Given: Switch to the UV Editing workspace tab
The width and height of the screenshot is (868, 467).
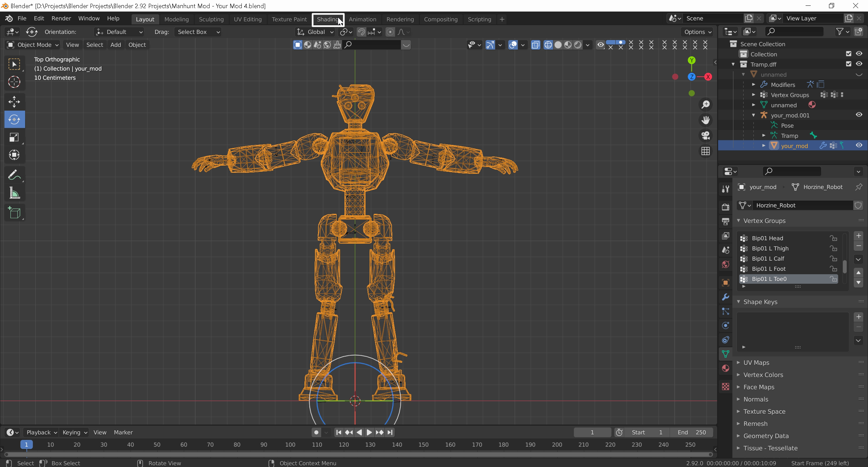Looking at the screenshot, I should (x=248, y=19).
